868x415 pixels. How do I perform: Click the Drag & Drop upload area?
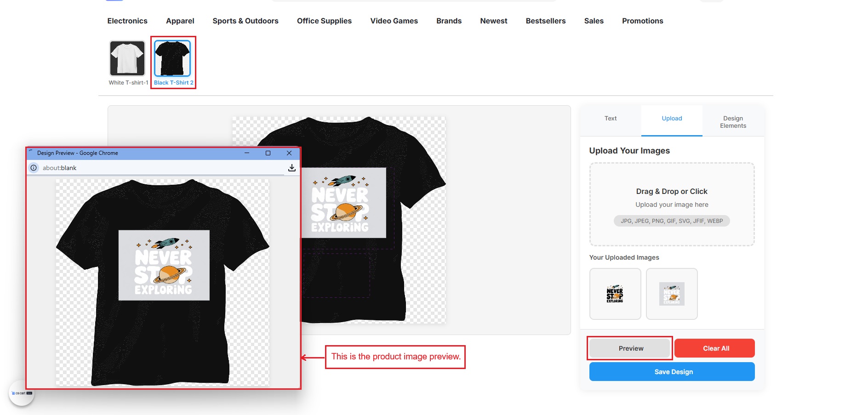click(671, 204)
